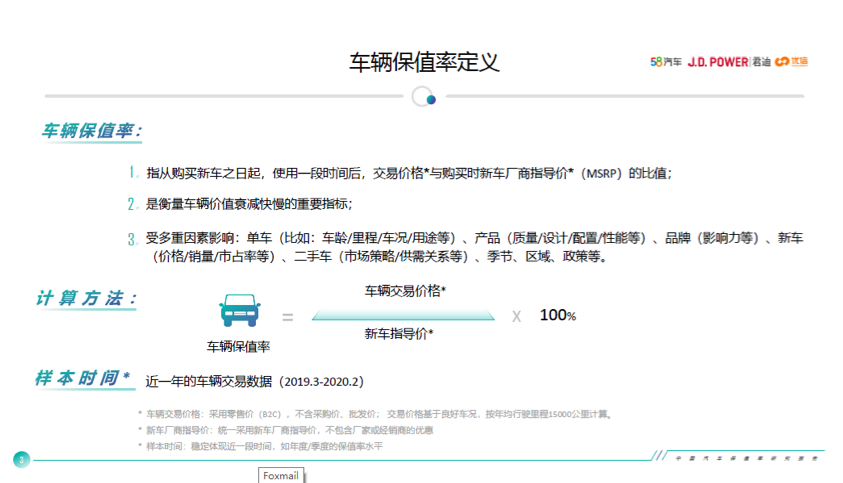The width and height of the screenshot is (843, 483).
Task: Click the heading 计算方法:
Action: [86, 298]
